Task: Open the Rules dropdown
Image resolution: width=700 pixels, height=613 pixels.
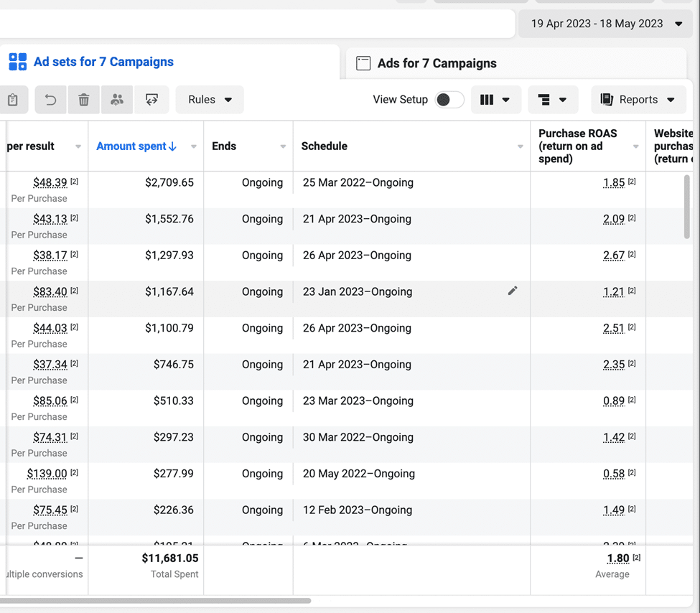Action: coord(210,100)
